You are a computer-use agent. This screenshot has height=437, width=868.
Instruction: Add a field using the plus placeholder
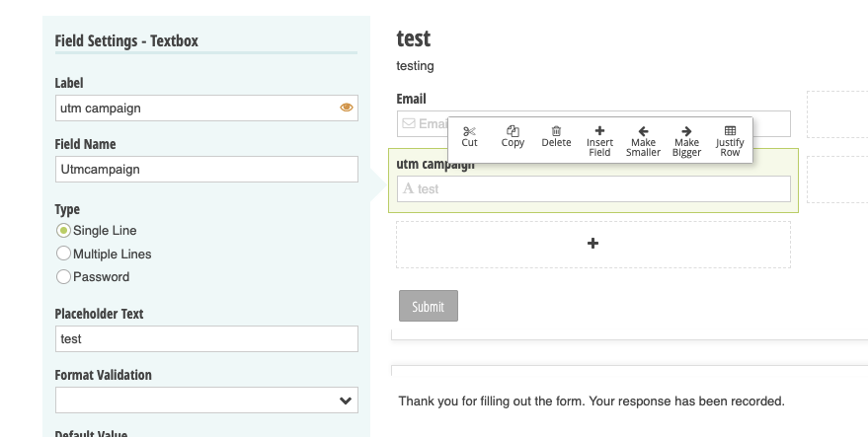click(592, 244)
